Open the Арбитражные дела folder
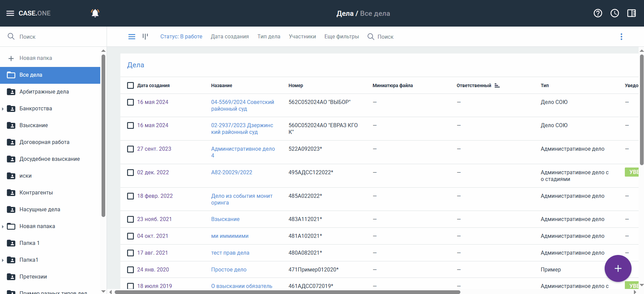This screenshot has width=644, height=294. pyautogui.click(x=44, y=92)
